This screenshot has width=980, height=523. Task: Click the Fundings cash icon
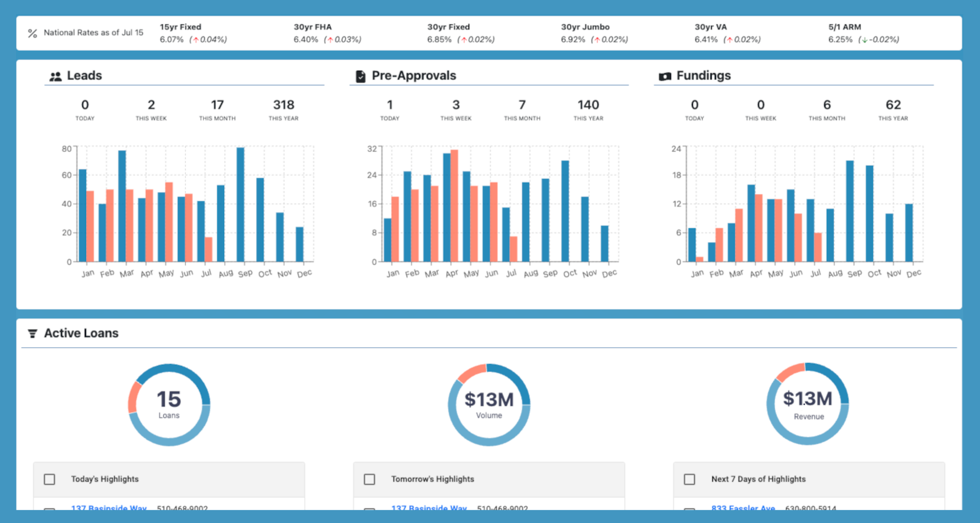(x=665, y=76)
